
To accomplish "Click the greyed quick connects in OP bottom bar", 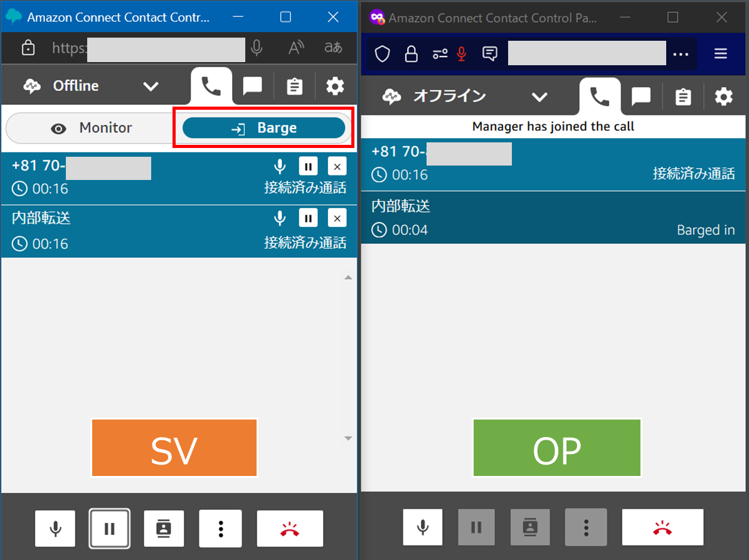I will (x=529, y=527).
